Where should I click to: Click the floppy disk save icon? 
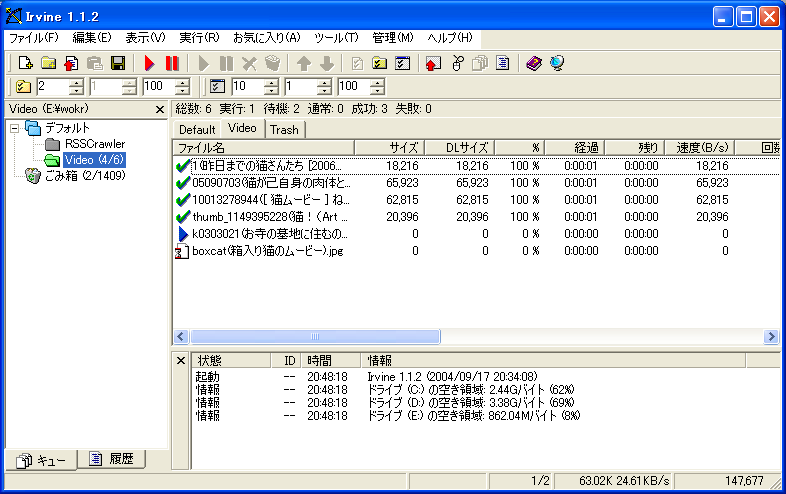(x=118, y=63)
